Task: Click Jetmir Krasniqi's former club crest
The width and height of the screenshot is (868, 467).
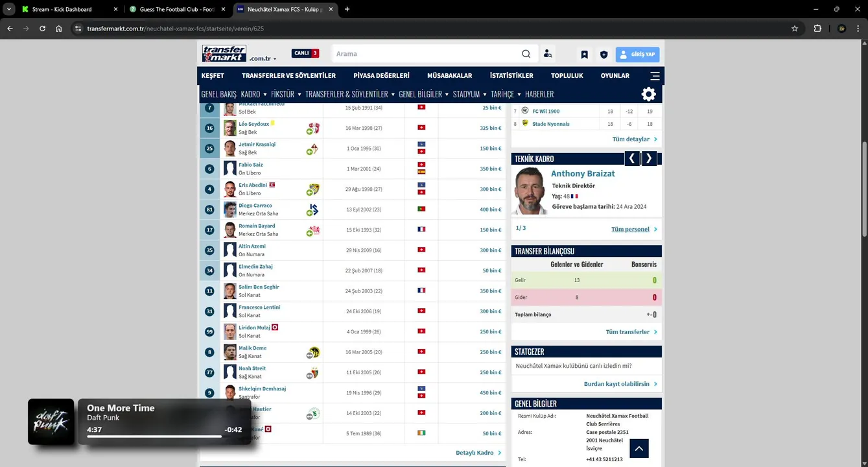Action: click(x=313, y=149)
